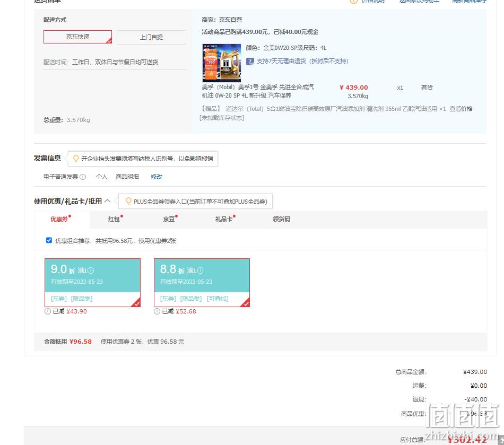
Task: Click 总商品金额 ¥439.00 value
Action: (475, 372)
